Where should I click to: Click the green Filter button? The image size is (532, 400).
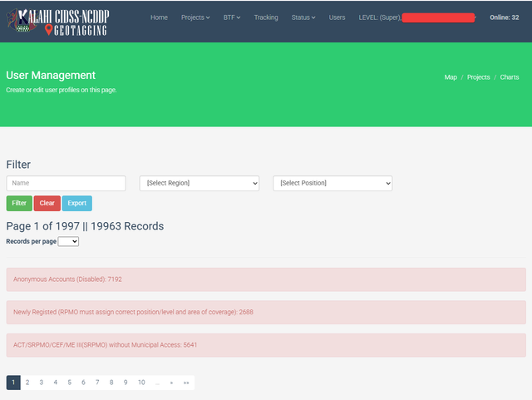click(19, 203)
